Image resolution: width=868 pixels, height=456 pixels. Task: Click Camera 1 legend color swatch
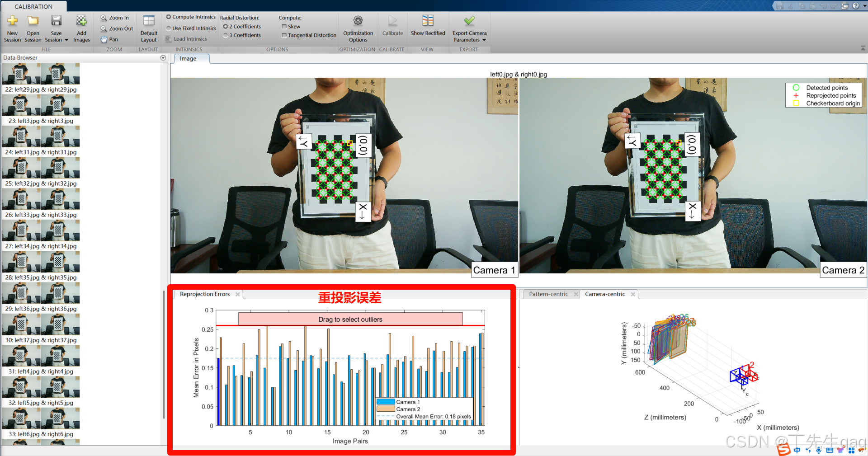click(386, 402)
